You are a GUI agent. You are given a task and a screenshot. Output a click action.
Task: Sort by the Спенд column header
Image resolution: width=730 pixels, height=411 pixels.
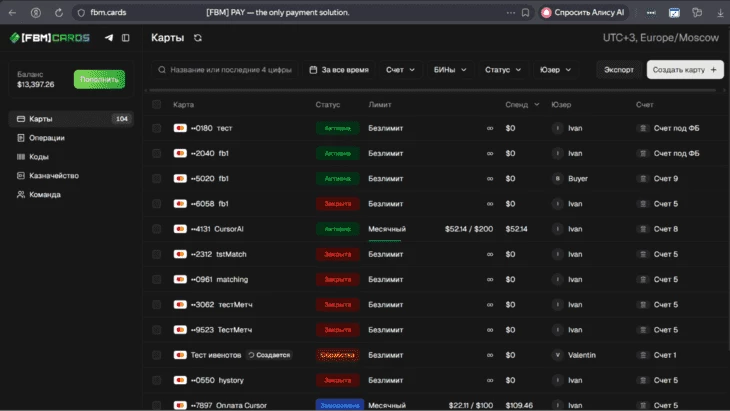pos(522,104)
